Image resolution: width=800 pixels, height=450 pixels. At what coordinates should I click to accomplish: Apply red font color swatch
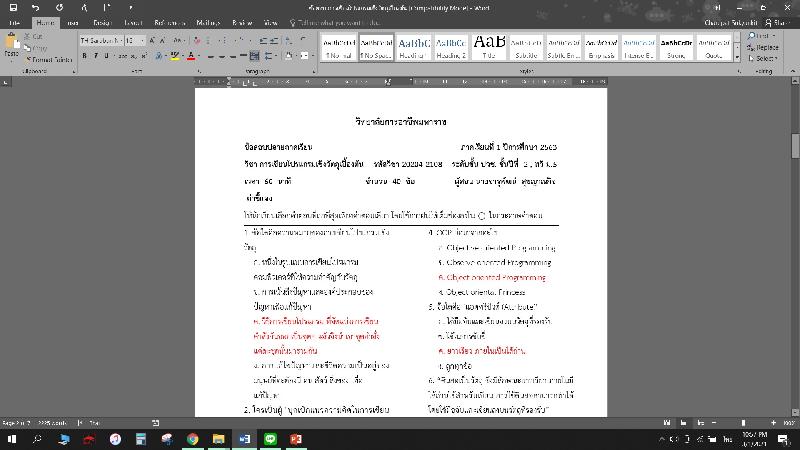click(190, 56)
